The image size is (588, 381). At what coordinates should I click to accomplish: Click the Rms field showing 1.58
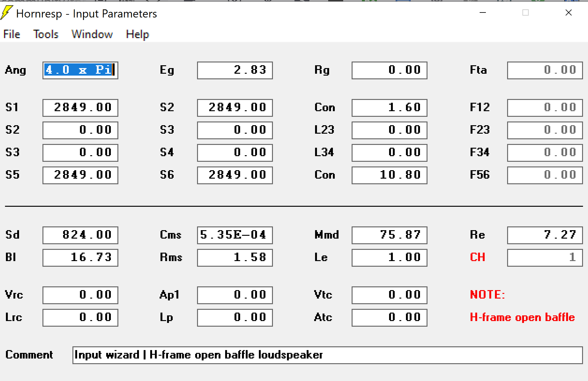(235, 258)
